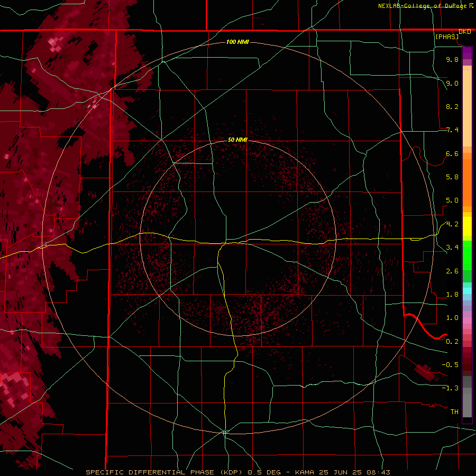Click the 3.4 legend value
This screenshot has height=476, width=476.
[x=452, y=248]
